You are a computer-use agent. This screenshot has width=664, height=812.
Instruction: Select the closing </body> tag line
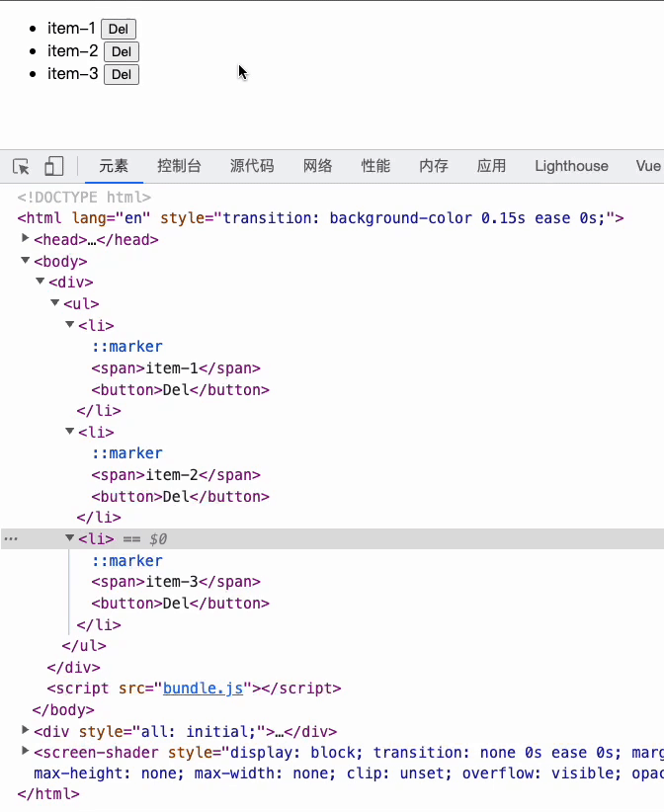[x=63, y=710]
